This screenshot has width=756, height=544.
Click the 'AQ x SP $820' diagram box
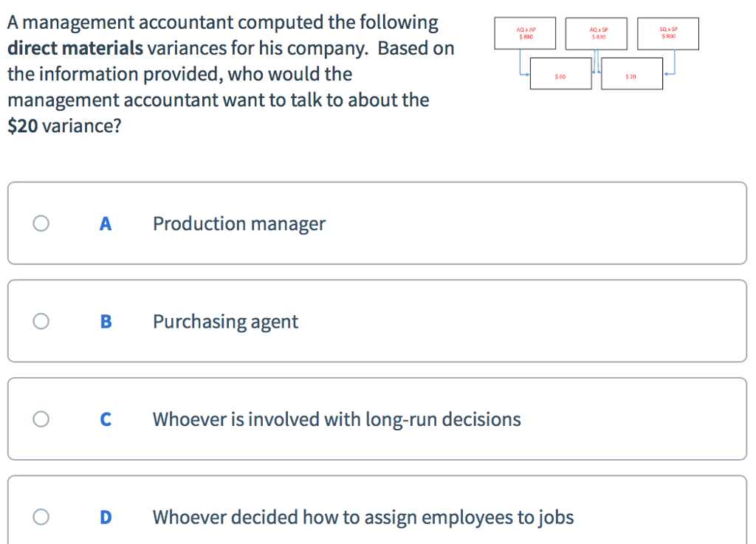click(596, 33)
